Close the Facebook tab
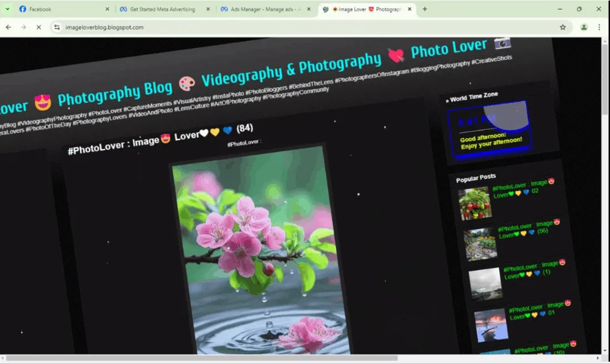Screen dimensions: 610x364 click(107, 9)
